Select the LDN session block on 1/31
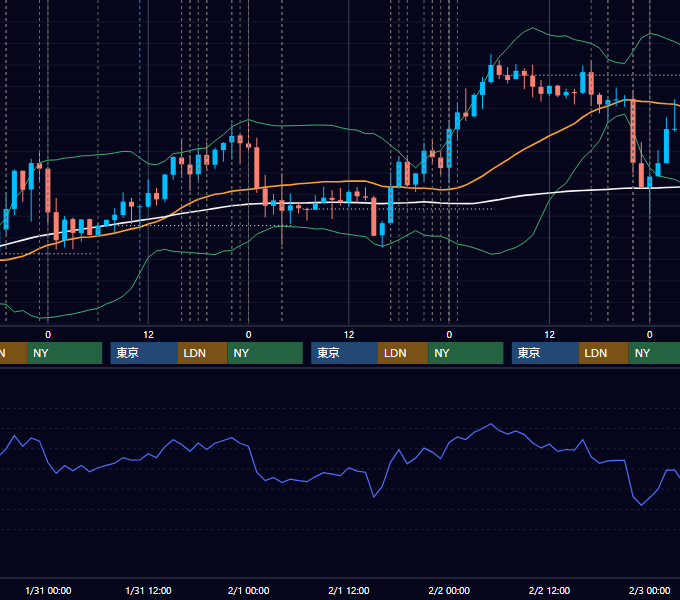Screen dimensions: 680x600 click(x=203, y=353)
